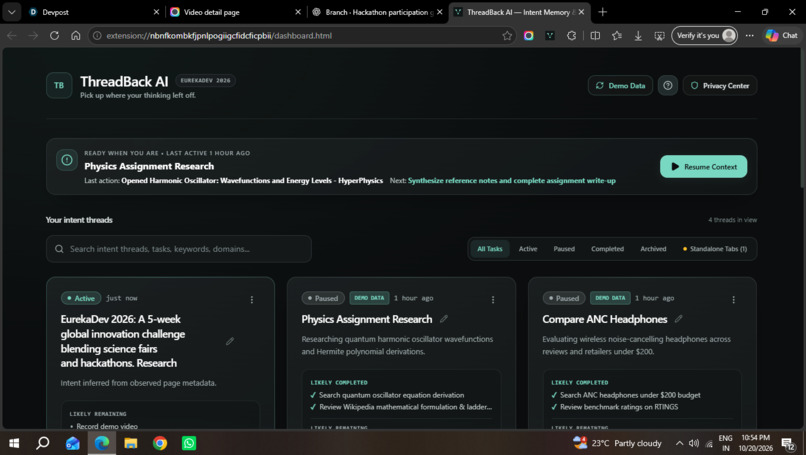Launch Google Chrome from taskbar
Image resolution: width=806 pixels, height=455 pixels.
pos(160,443)
